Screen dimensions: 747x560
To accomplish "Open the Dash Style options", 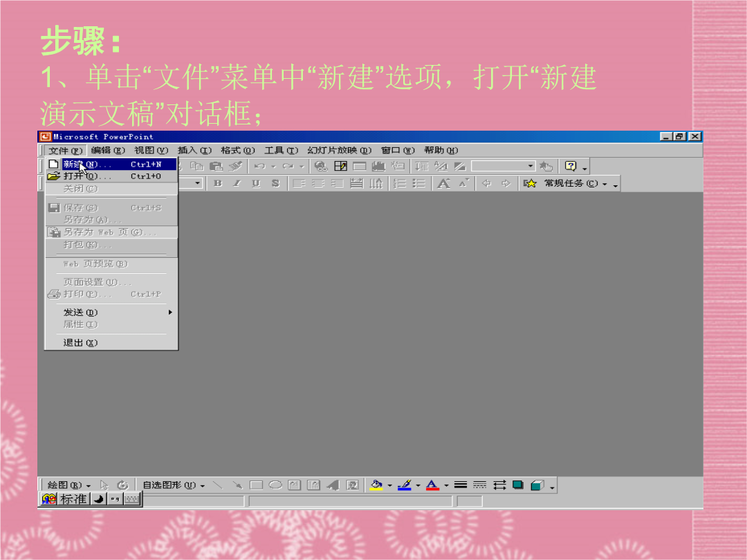I will (480, 485).
